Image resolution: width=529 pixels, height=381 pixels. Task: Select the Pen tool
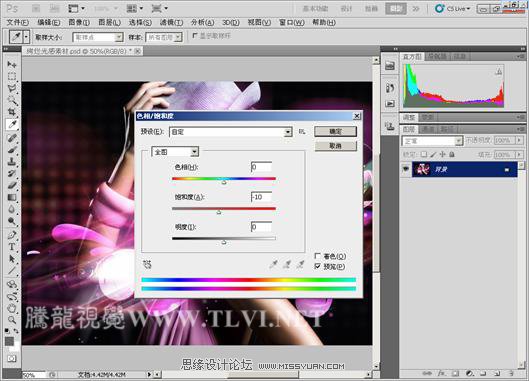point(12,235)
